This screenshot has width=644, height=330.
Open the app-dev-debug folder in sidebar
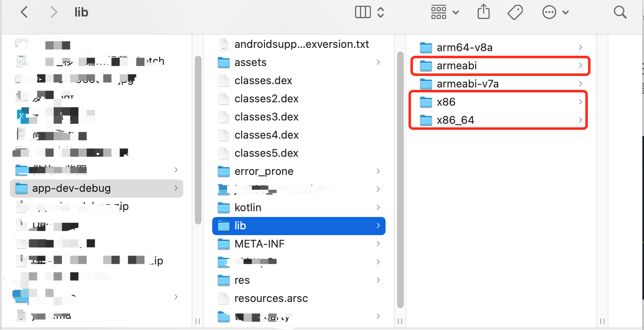pos(71,188)
